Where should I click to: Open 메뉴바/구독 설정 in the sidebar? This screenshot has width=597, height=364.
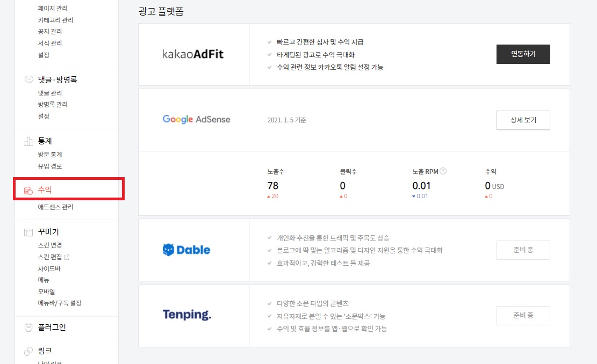click(x=60, y=303)
